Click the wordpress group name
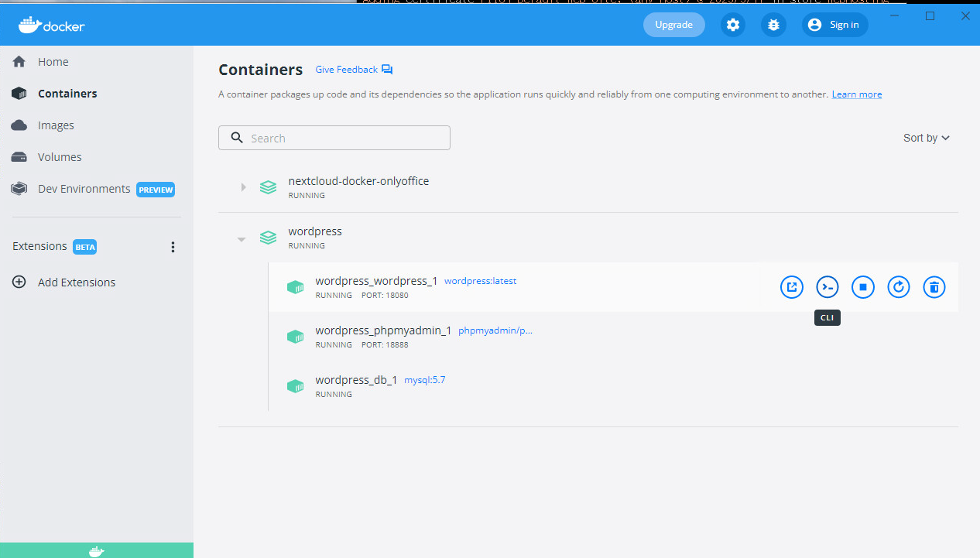This screenshot has height=558, width=980. click(315, 231)
